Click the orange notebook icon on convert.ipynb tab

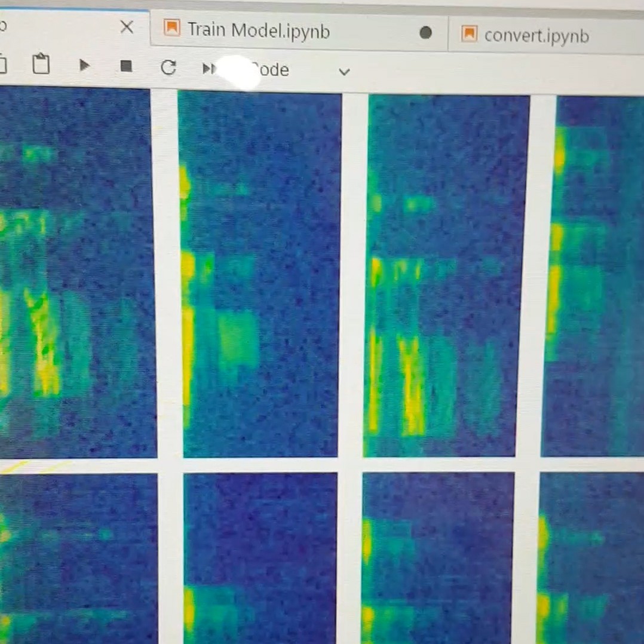[x=469, y=34]
